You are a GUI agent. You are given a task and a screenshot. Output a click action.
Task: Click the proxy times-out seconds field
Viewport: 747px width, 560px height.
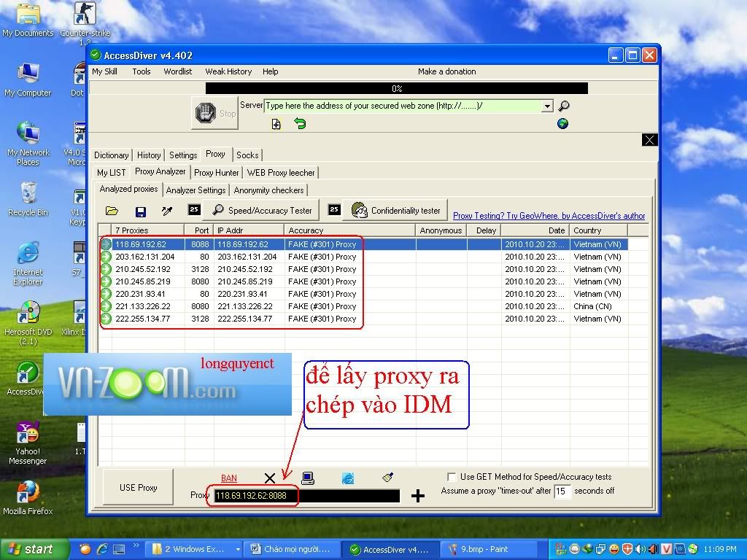(562, 491)
